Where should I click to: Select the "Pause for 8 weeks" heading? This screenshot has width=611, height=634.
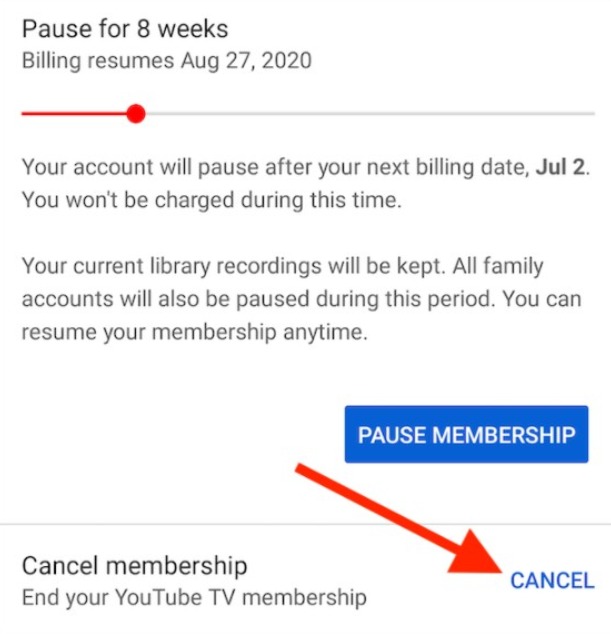click(x=125, y=28)
